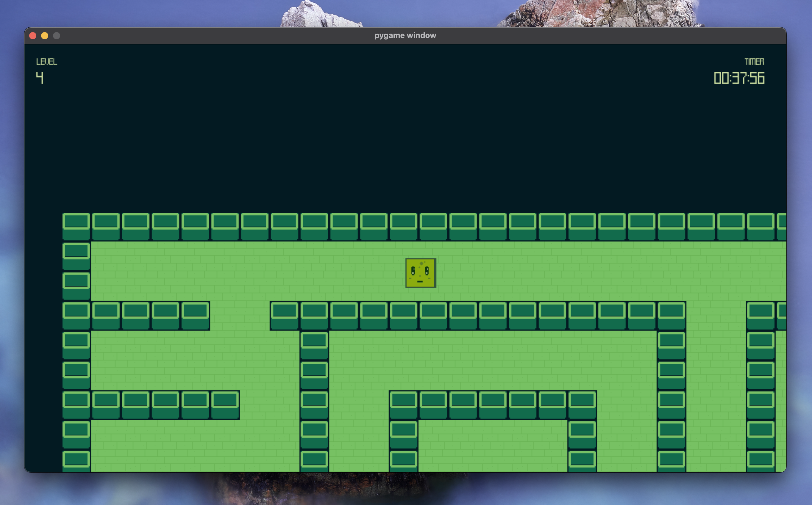Click the level number 4
812x505 pixels.
pyautogui.click(x=40, y=78)
